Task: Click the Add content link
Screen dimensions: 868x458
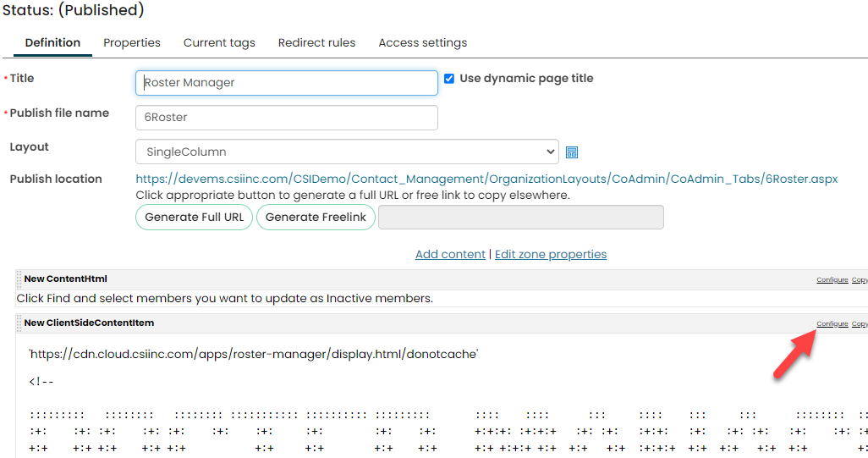Action: (450, 254)
